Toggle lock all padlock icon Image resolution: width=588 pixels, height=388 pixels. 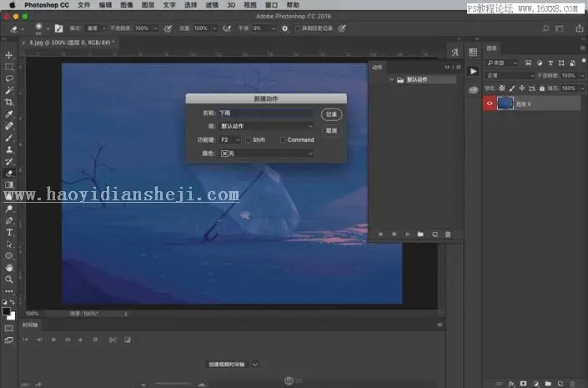point(542,88)
